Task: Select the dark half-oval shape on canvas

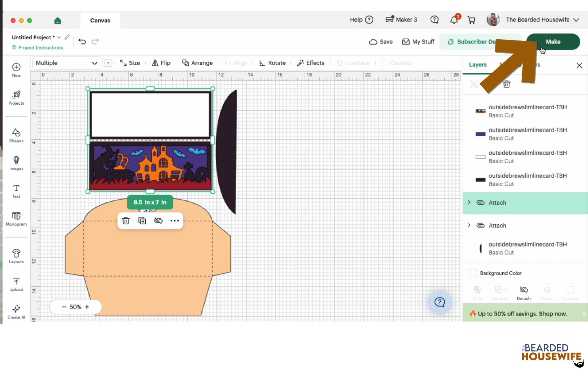Action: click(x=226, y=152)
